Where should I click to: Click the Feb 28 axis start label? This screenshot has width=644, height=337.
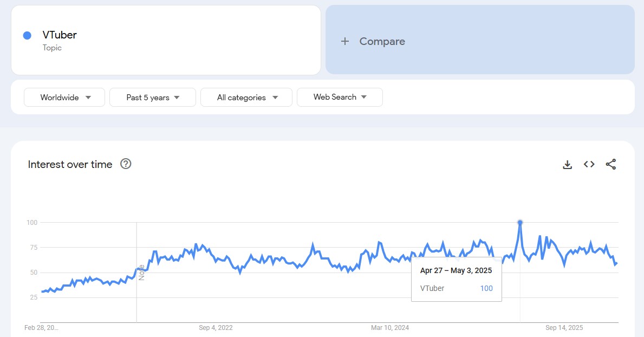point(42,328)
